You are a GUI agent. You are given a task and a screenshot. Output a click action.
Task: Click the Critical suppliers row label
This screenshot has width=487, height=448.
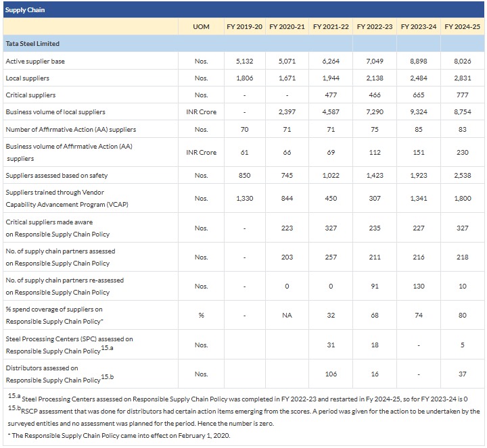[30, 95]
